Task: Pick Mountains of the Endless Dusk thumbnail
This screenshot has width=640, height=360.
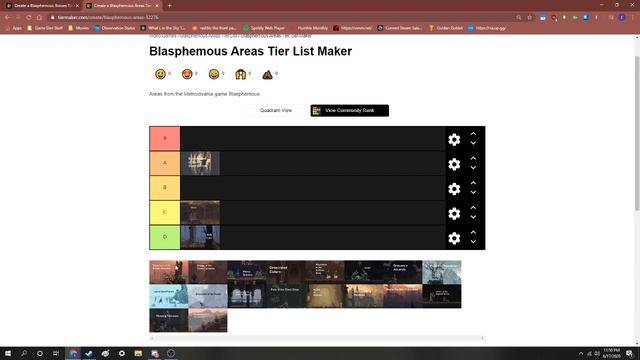Action: [325, 272]
